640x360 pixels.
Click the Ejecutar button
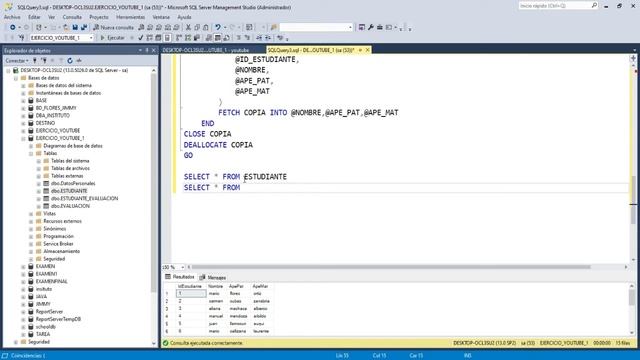112,38
